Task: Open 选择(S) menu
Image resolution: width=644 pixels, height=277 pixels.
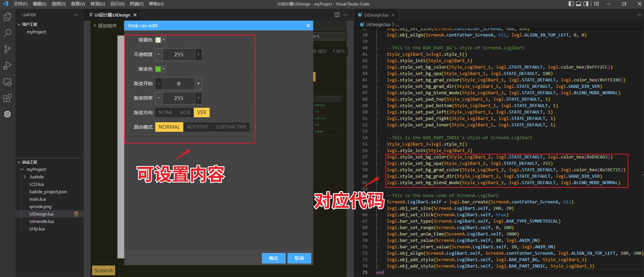Action: [59, 4]
